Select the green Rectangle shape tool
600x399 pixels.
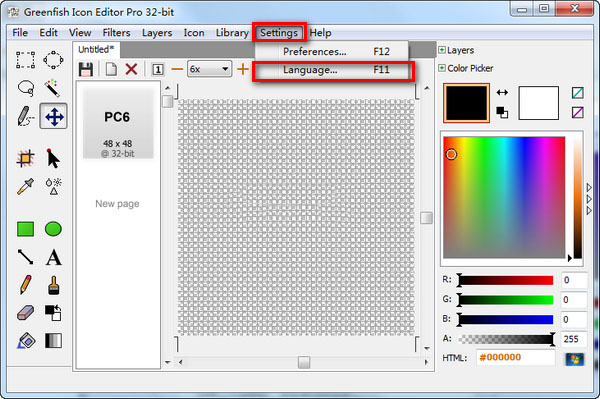coord(25,229)
